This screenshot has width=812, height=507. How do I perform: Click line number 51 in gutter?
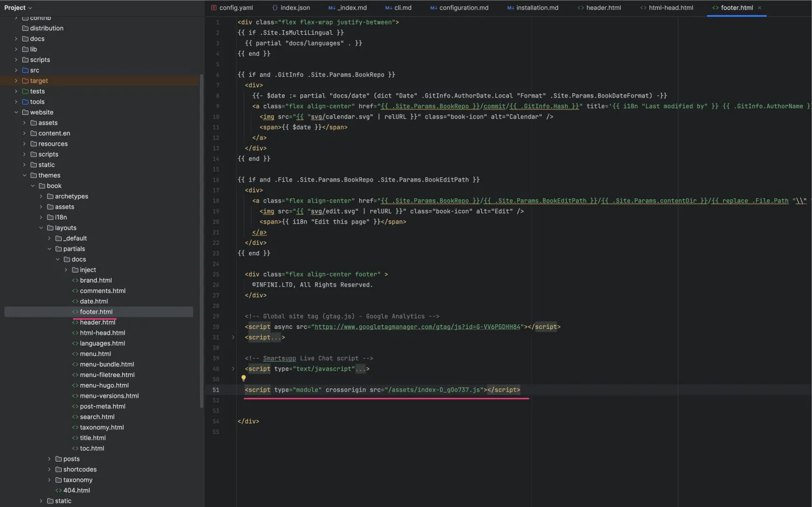pyautogui.click(x=216, y=390)
